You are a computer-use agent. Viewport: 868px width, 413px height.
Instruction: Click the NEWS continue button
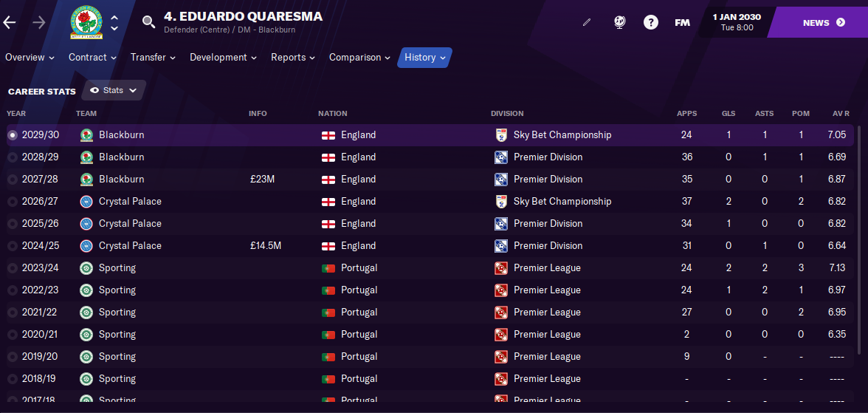point(824,23)
